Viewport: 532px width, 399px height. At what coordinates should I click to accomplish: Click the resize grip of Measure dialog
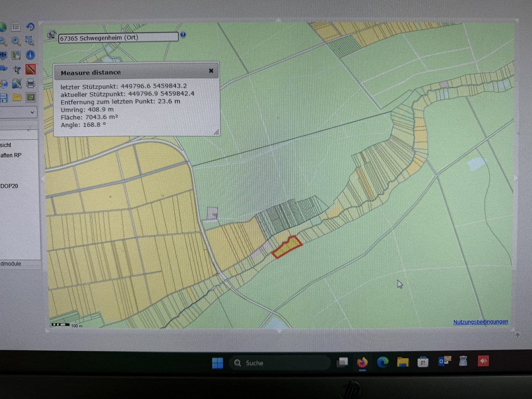coord(216,132)
